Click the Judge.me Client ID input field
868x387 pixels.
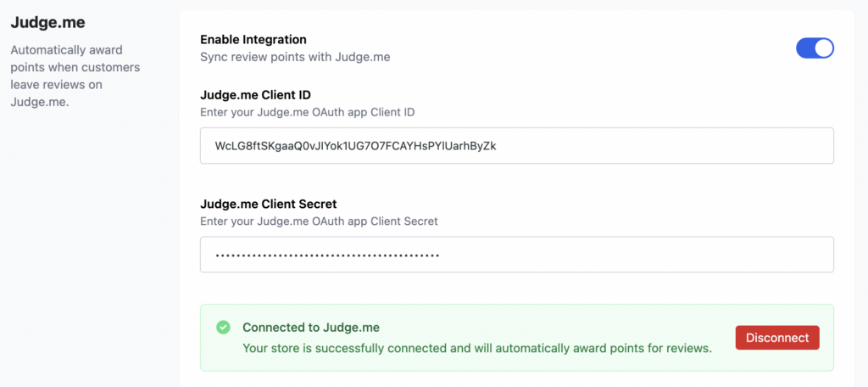click(516, 145)
